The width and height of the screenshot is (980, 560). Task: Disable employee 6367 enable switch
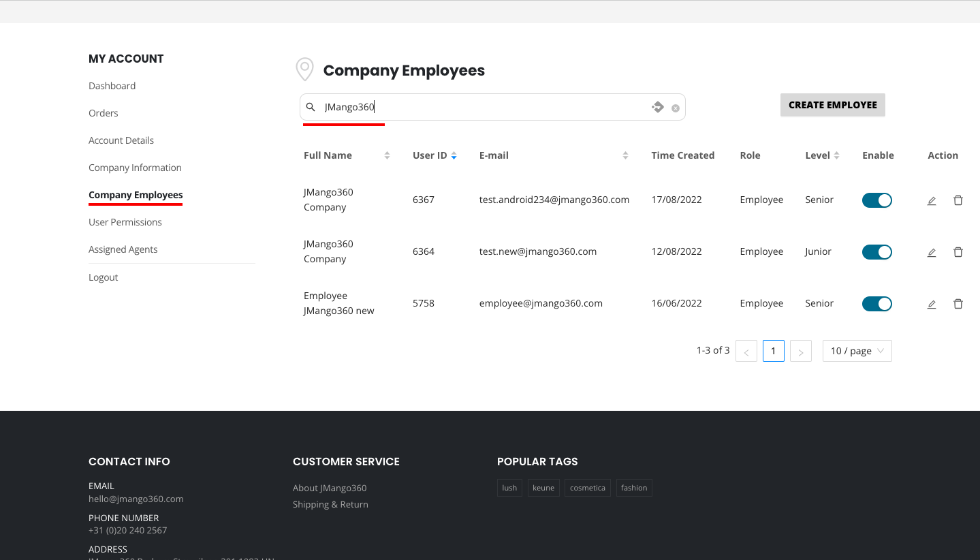tap(876, 200)
